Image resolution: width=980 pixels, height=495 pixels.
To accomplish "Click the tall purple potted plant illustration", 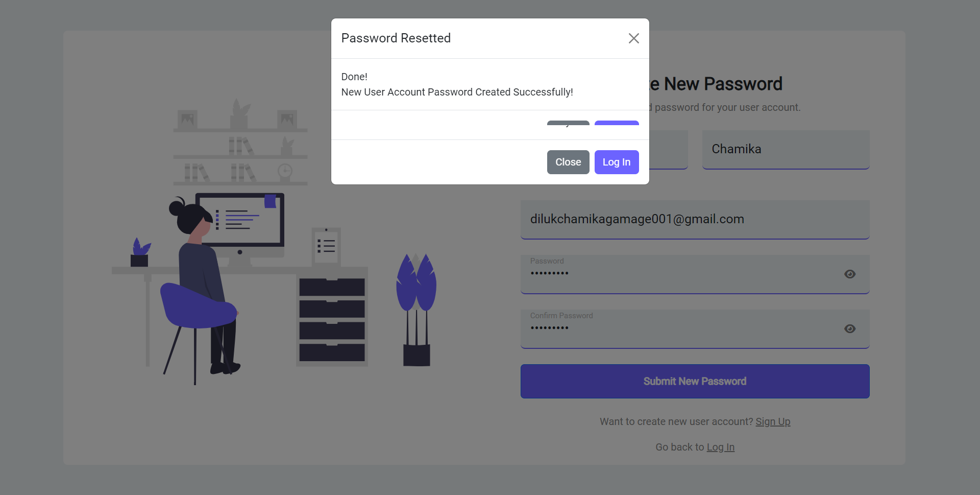I will (x=416, y=310).
